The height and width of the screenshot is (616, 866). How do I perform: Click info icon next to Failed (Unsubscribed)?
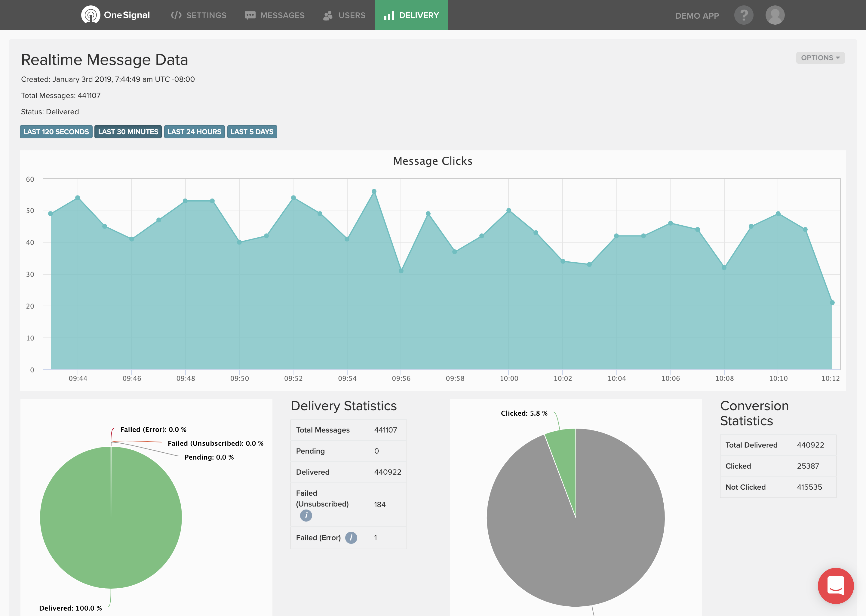[x=306, y=516]
